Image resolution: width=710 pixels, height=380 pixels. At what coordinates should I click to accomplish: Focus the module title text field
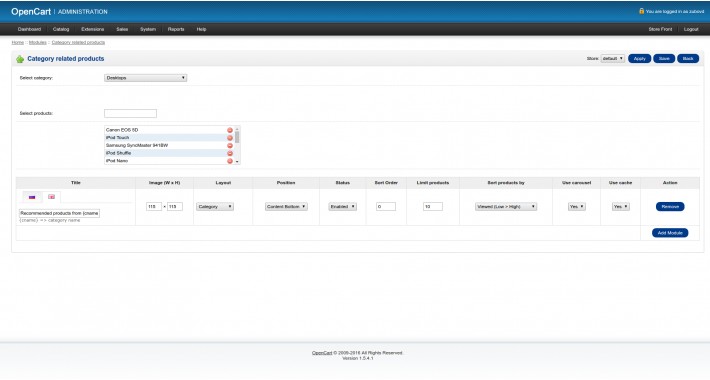click(x=59, y=213)
